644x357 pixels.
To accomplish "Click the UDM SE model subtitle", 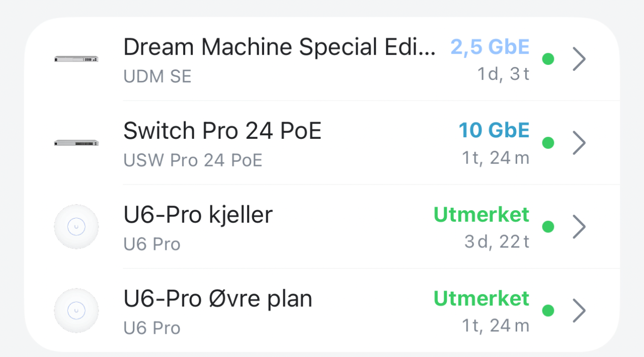I will pyautogui.click(x=157, y=76).
